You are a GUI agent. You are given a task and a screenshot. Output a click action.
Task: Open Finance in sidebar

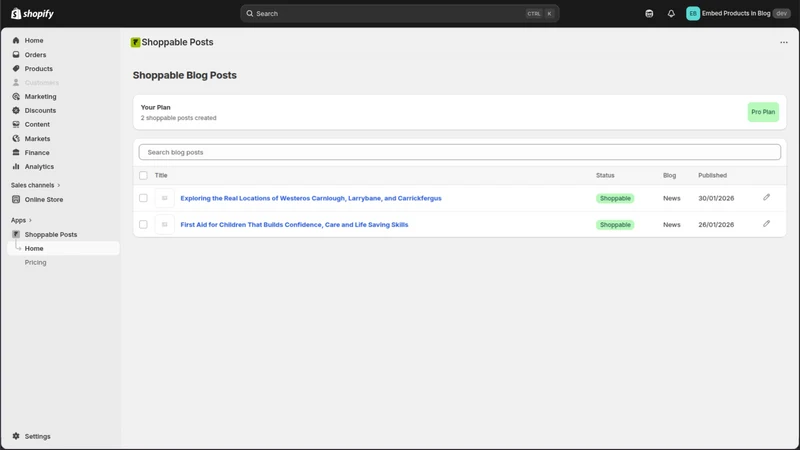point(37,152)
